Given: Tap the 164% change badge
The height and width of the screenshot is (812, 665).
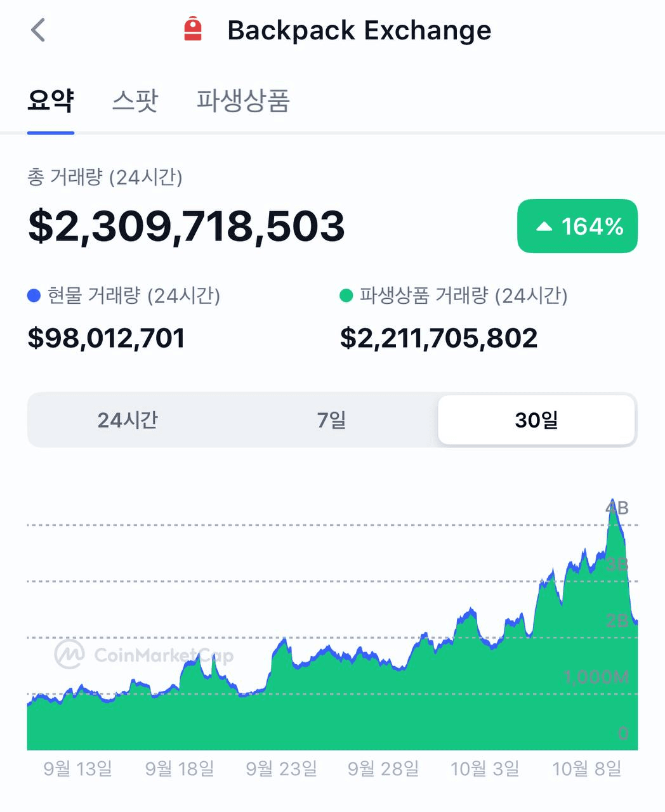Looking at the screenshot, I should point(577,226).
